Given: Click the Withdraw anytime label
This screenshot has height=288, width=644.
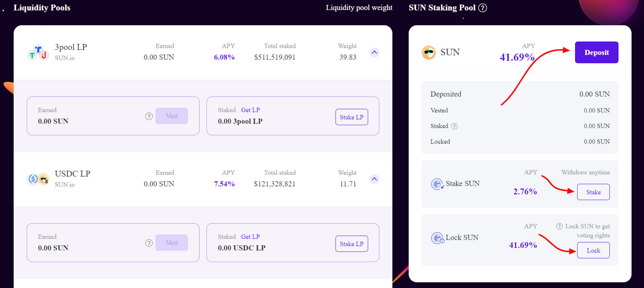Looking at the screenshot, I should click(586, 172).
